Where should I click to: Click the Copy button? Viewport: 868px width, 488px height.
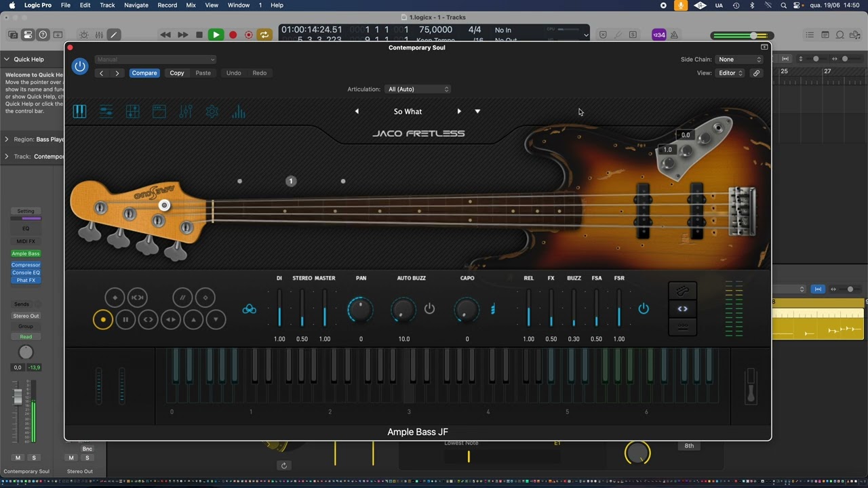pyautogui.click(x=177, y=73)
